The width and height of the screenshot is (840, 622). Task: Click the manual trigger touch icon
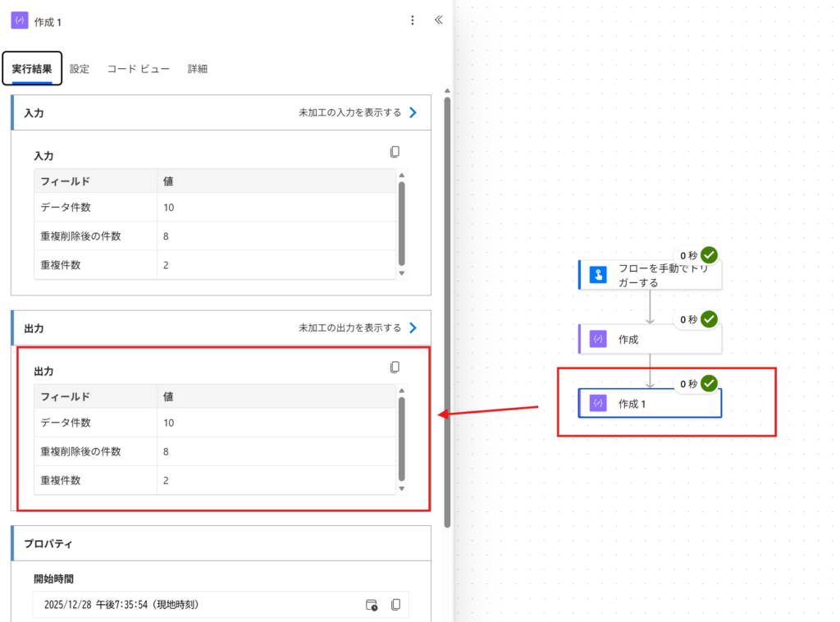598,276
